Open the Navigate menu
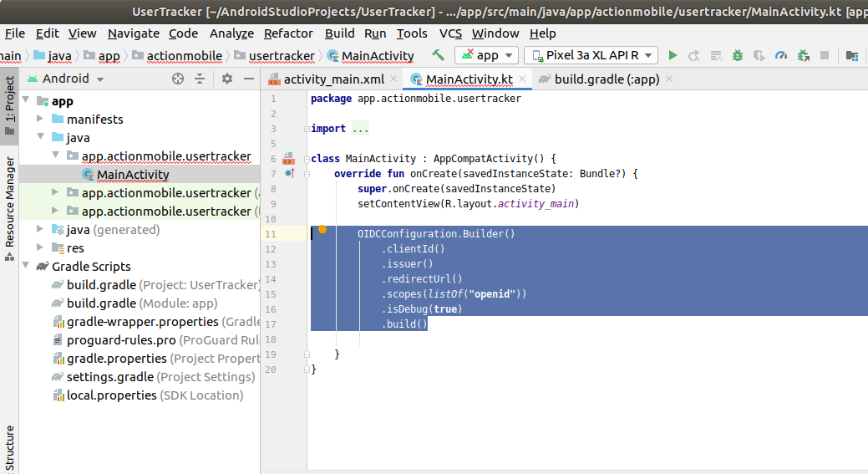 [134, 33]
